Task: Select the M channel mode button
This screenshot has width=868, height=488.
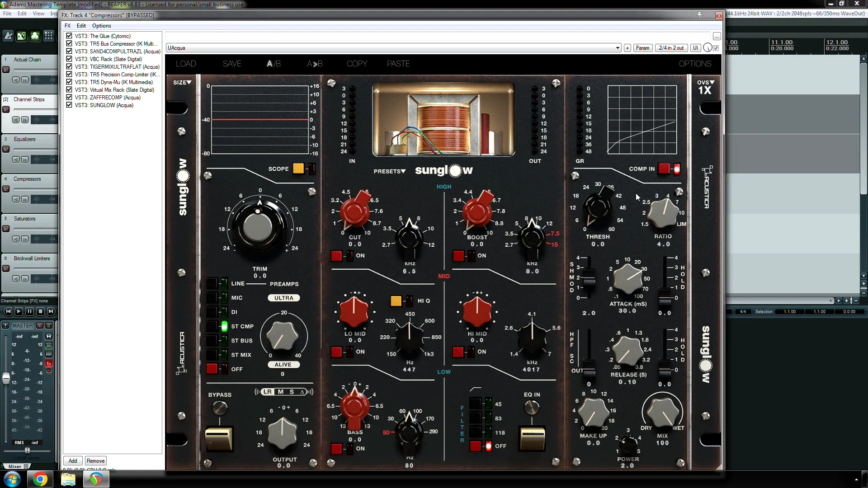Action: (281, 392)
